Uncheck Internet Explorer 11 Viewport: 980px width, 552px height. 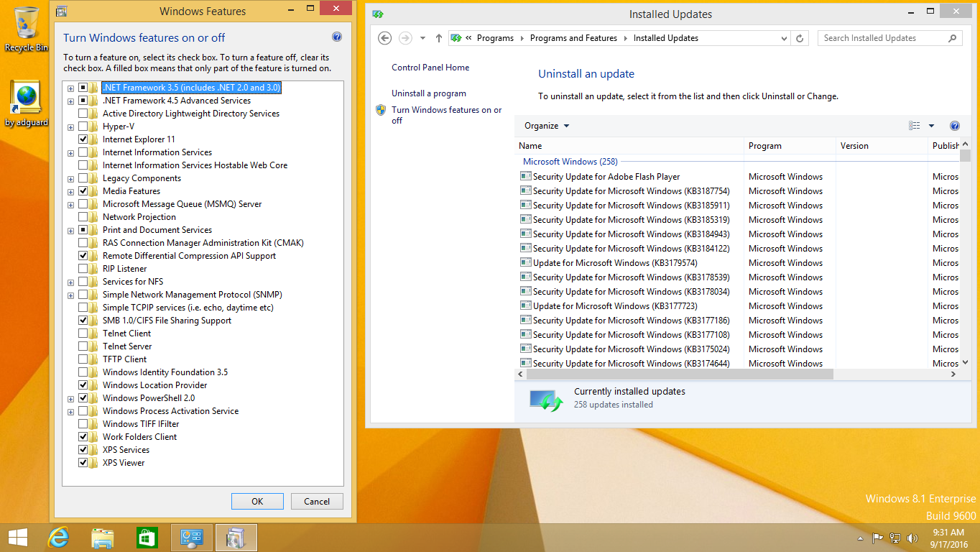83,139
